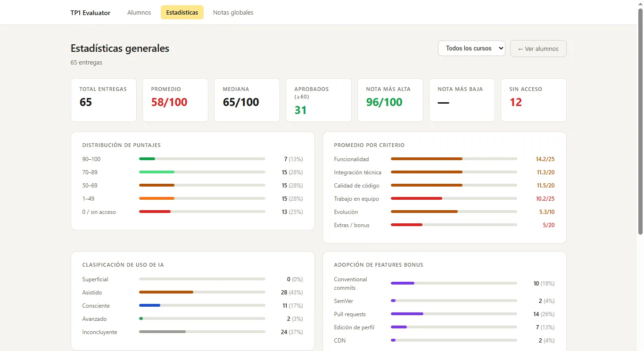
Task: Switch to Notas globales tab
Action: click(233, 13)
